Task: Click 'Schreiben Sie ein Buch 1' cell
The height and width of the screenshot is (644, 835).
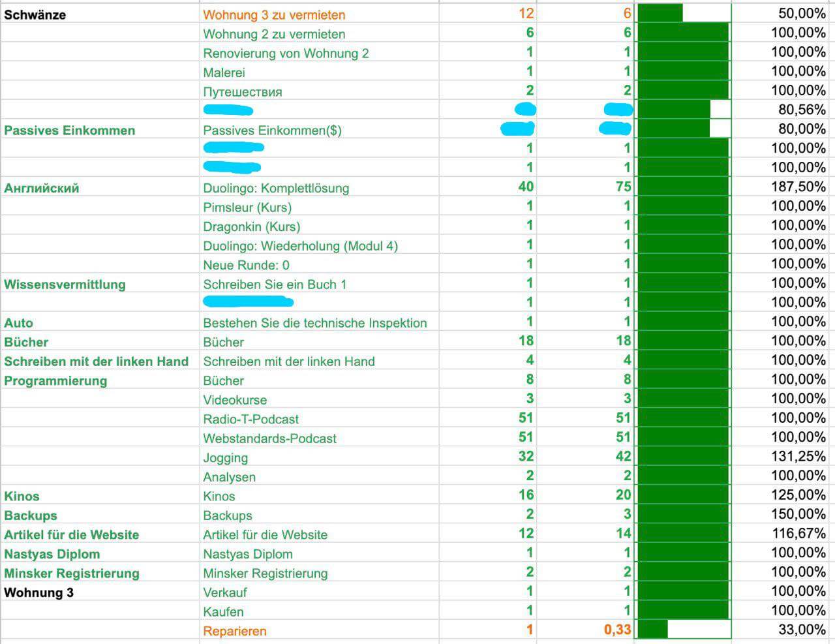Action: tap(319, 284)
